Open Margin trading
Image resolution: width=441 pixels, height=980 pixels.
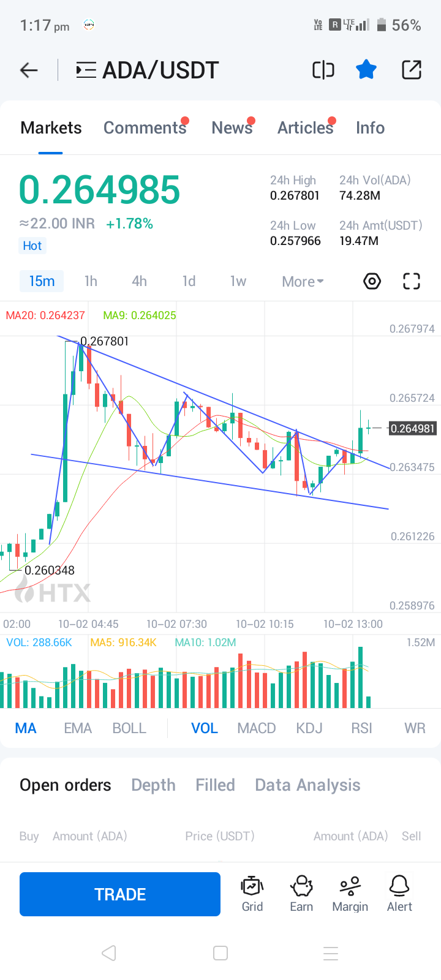click(x=350, y=894)
